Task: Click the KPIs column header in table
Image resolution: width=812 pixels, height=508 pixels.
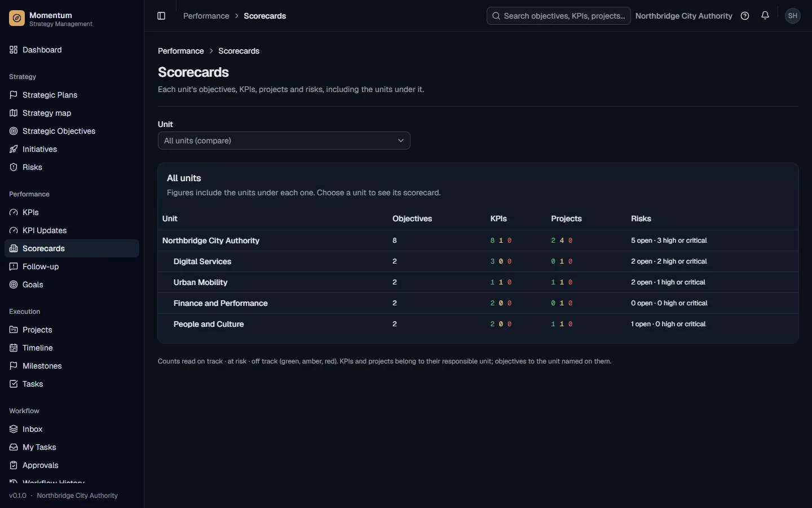Action: 498,218
